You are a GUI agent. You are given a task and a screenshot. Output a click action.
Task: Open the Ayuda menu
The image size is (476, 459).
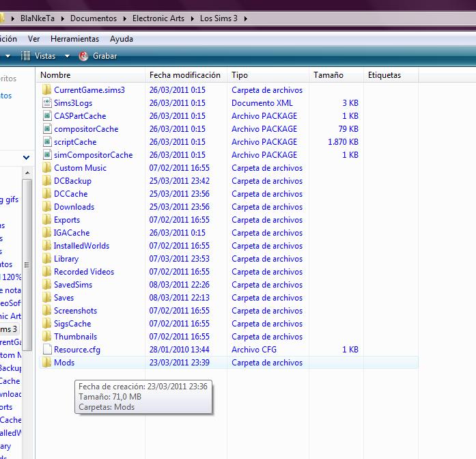[122, 39]
